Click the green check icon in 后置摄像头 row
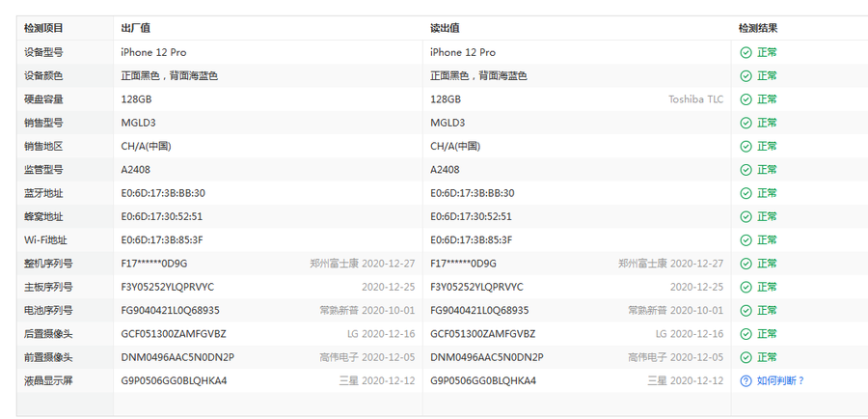Screen dimensions: 868x419 pos(746,334)
